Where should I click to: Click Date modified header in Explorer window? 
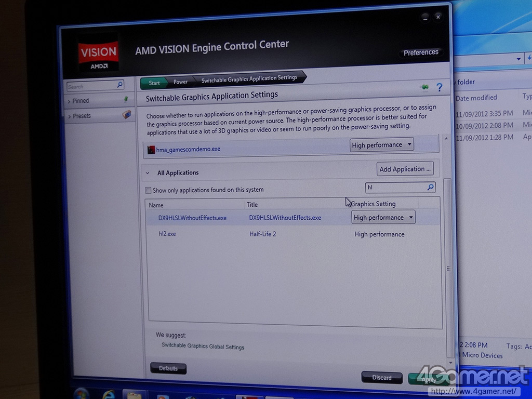tap(476, 98)
